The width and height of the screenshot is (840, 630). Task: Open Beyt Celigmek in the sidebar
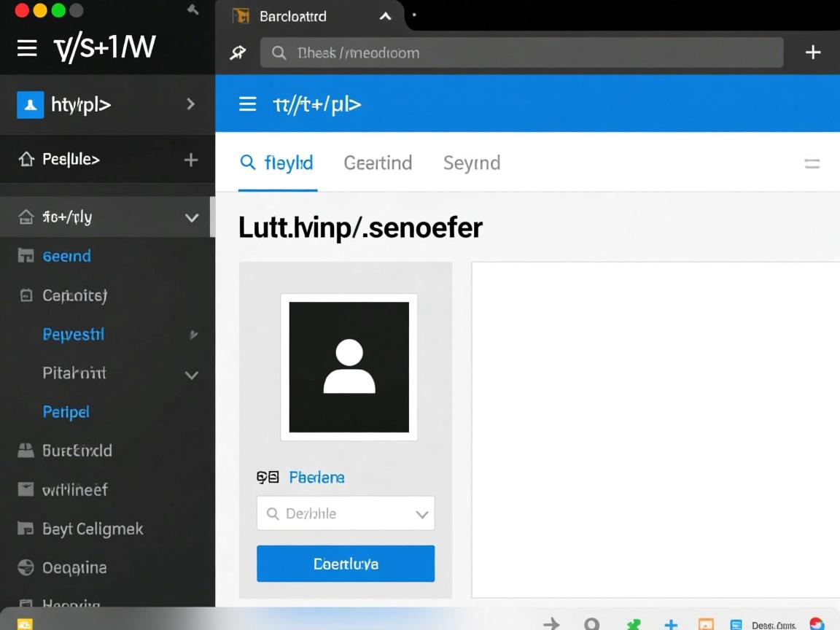pos(93,529)
